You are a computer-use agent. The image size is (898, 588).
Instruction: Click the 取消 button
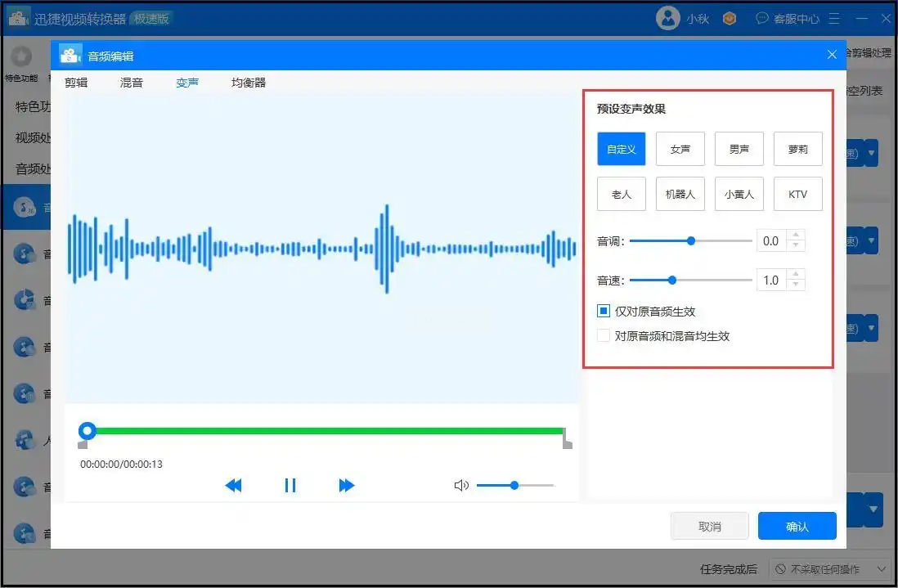click(x=710, y=527)
